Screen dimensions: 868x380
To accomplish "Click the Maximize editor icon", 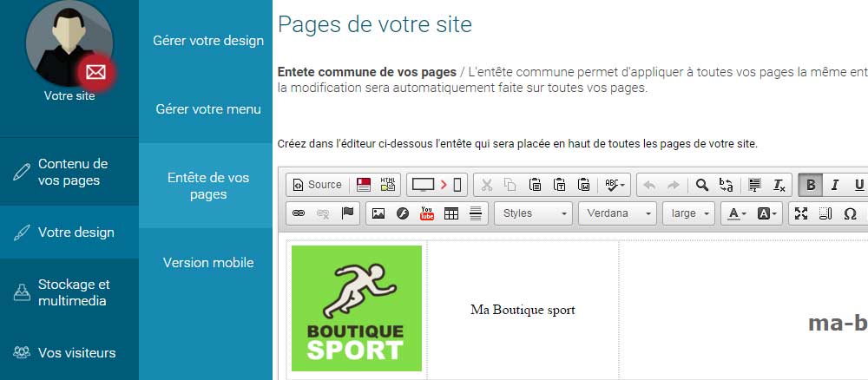I will coord(801,213).
